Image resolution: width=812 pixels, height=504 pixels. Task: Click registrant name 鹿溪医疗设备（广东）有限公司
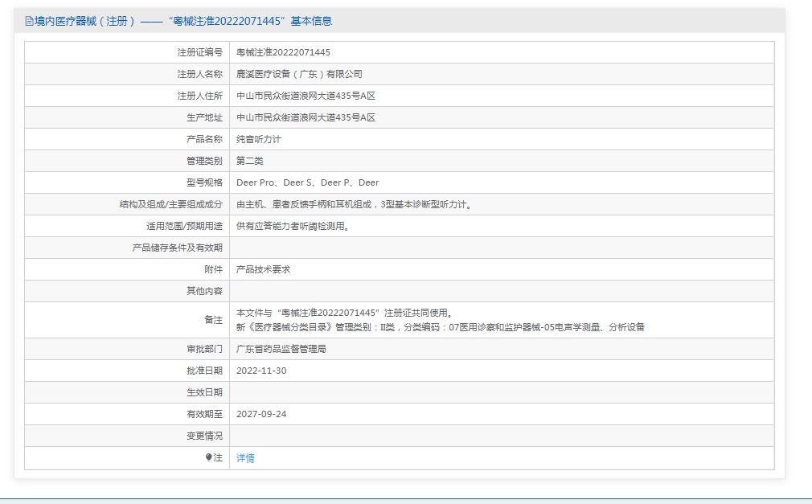tap(299, 74)
